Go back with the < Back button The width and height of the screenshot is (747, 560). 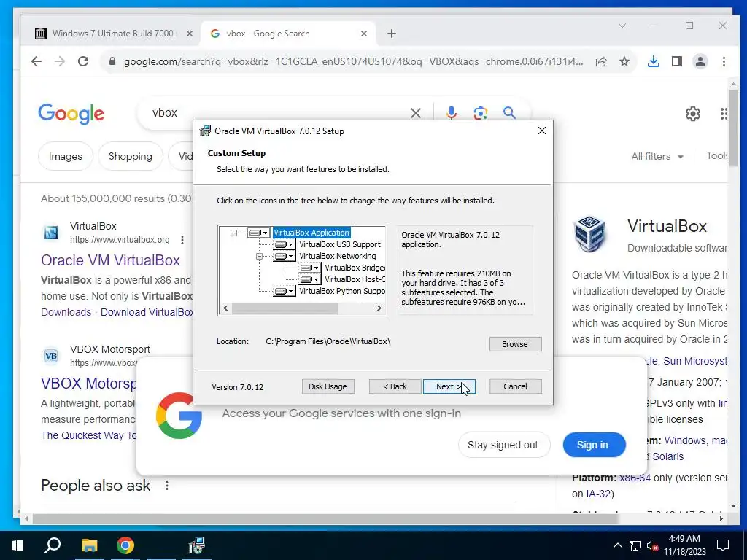[x=395, y=386]
